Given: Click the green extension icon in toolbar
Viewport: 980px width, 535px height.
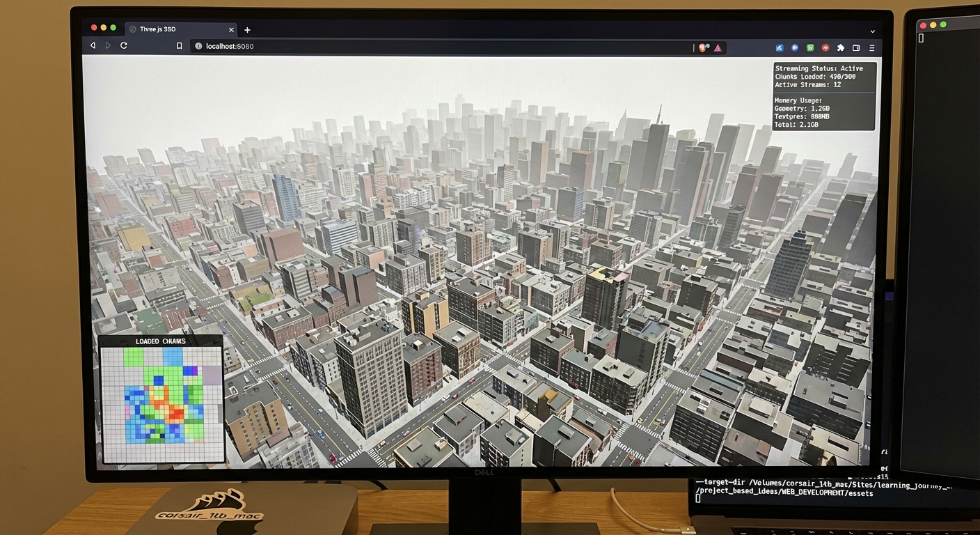Looking at the screenshot, I should coord(810,47).
